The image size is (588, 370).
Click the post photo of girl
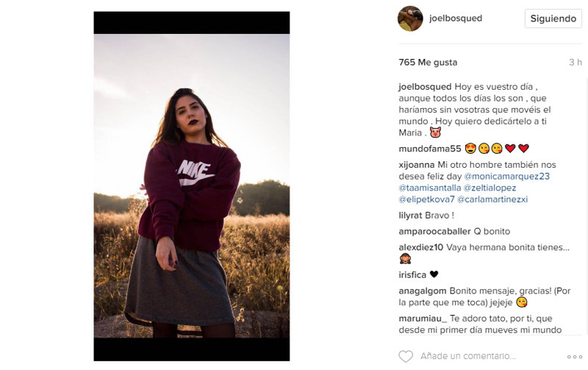click(x=191, y=184)
